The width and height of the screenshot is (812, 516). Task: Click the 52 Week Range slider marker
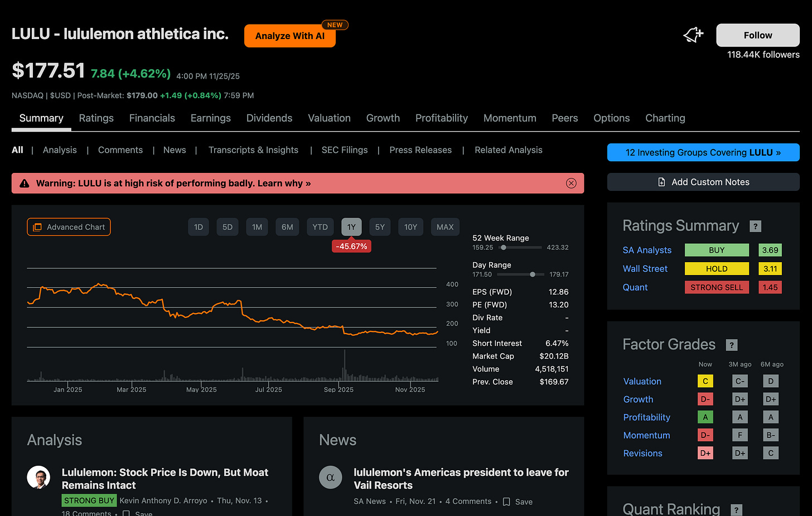pyautogui.click(x=503, y=247)
